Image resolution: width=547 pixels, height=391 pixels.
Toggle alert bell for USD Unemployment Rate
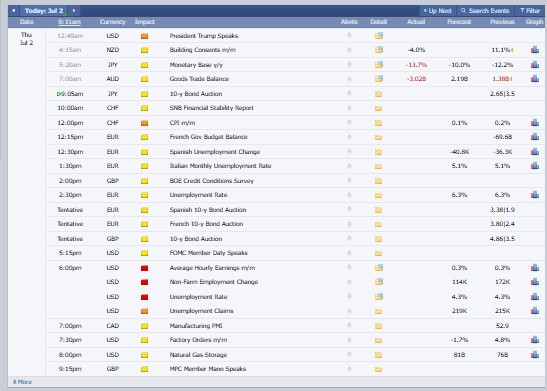(x=349, y=296)
